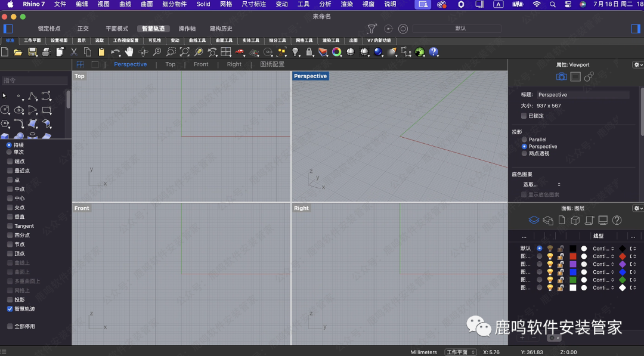Click the 正交 ortho mode button
Viewport: 644px width, 356px height.
coord(83,29)
